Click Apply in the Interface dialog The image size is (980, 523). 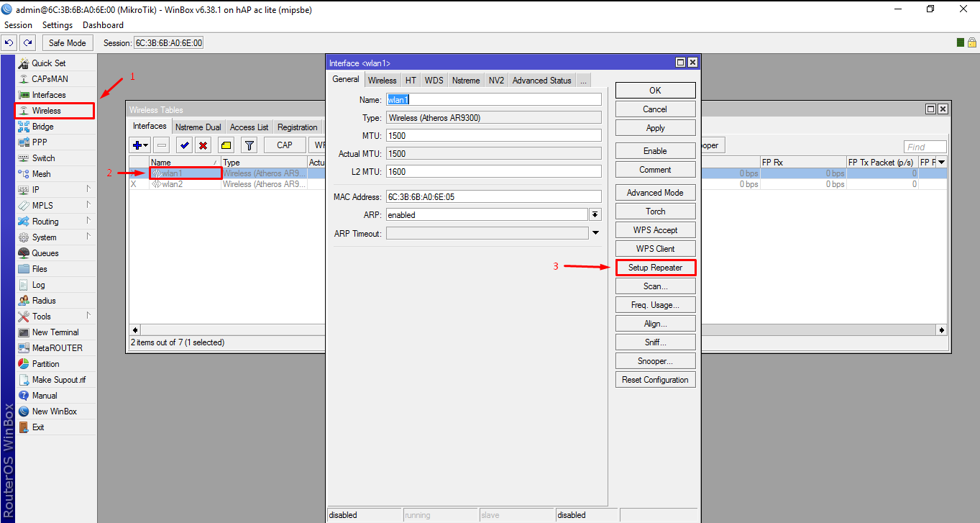(655, 128)
